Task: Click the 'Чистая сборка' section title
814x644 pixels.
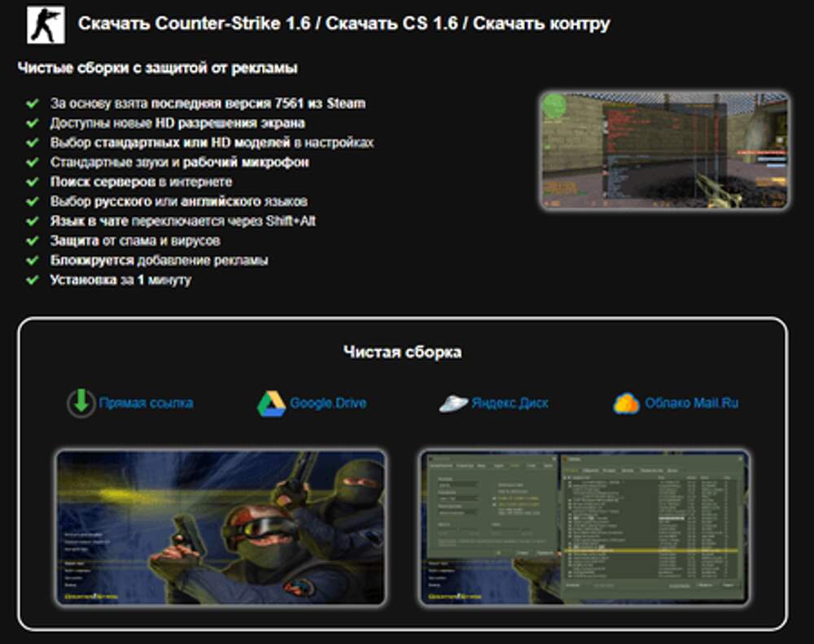Action: point(402,352)
